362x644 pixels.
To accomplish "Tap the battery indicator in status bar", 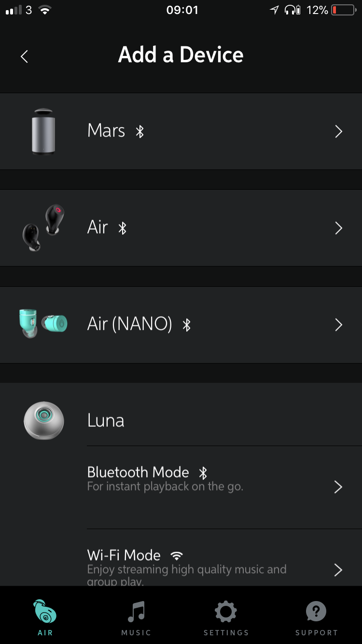I will (x=343, y=10).
